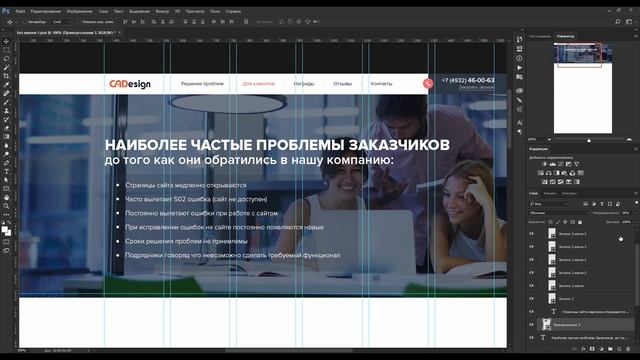Select the Lasso tool
Viewport: 640px width, 360px height.
pos(6,59)
